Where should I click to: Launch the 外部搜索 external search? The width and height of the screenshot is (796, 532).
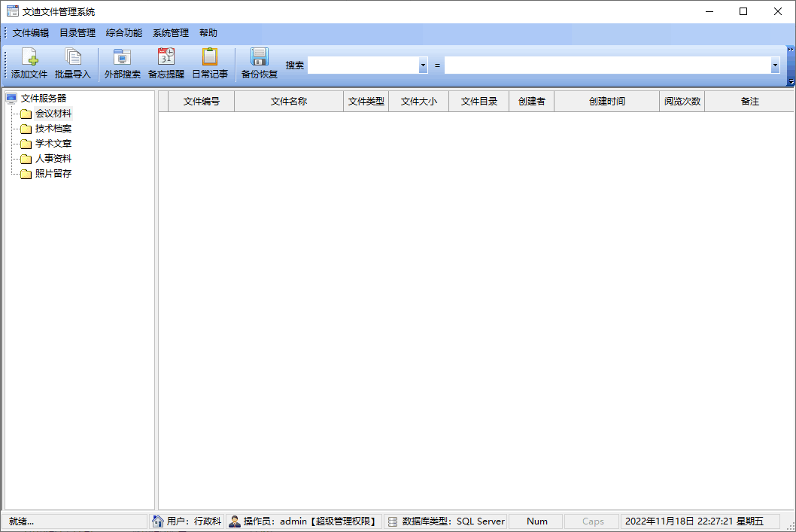[122, 64]
